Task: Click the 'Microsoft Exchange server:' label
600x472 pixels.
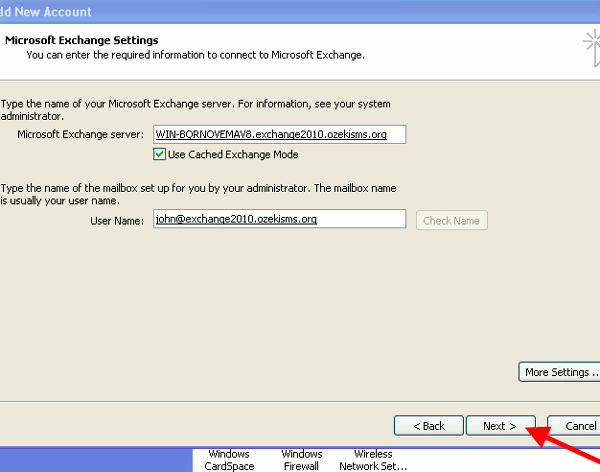Action: pyautogui.click(x=80, y=134)
